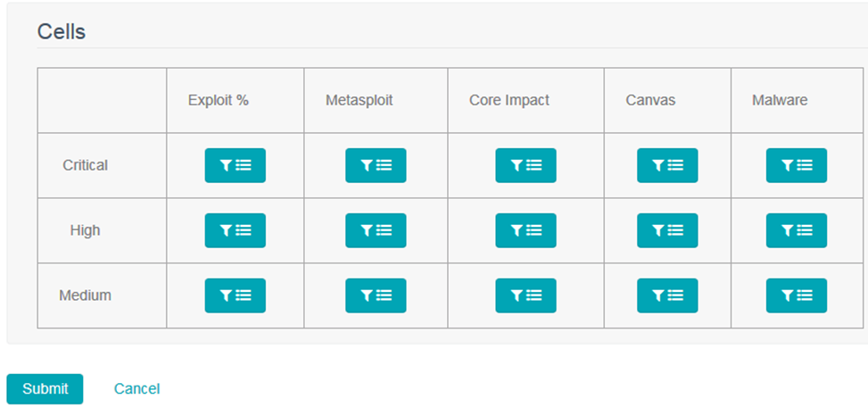Click filter icon for Medium Core Impact
The width and height of the screenshot is (868, 416).
click(x=525, y=295)
